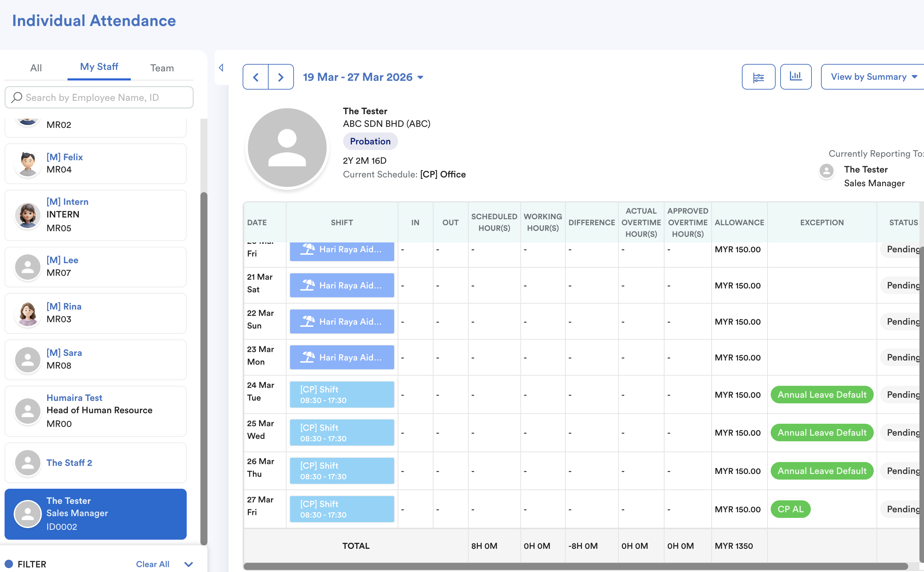Collapse the staff side panel arrow

click(221, 68)
